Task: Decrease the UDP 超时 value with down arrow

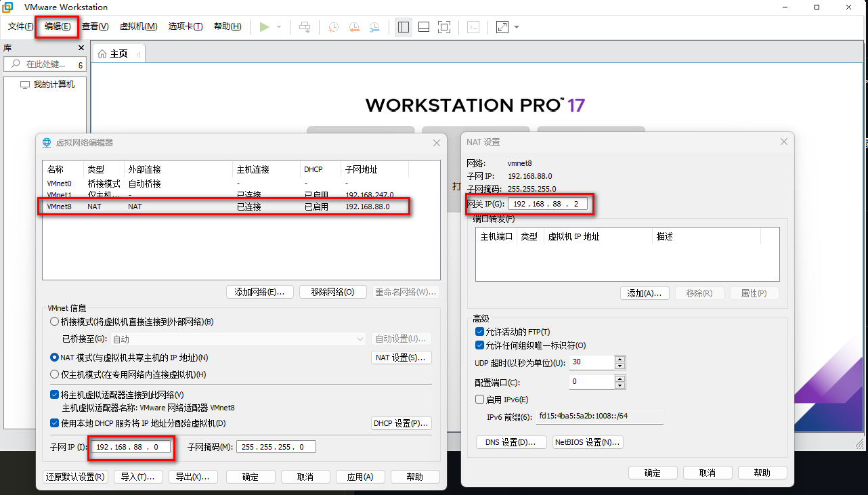Action: coord(619,366)
